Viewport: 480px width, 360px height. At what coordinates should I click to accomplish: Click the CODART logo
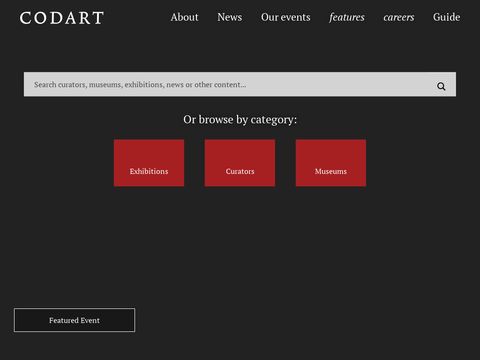click(x=62, y=18)
